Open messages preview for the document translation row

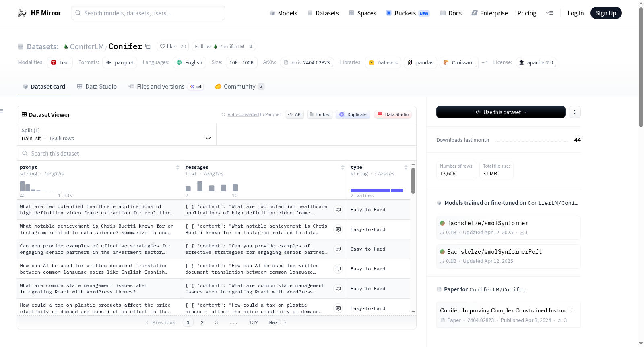point(338,269)
